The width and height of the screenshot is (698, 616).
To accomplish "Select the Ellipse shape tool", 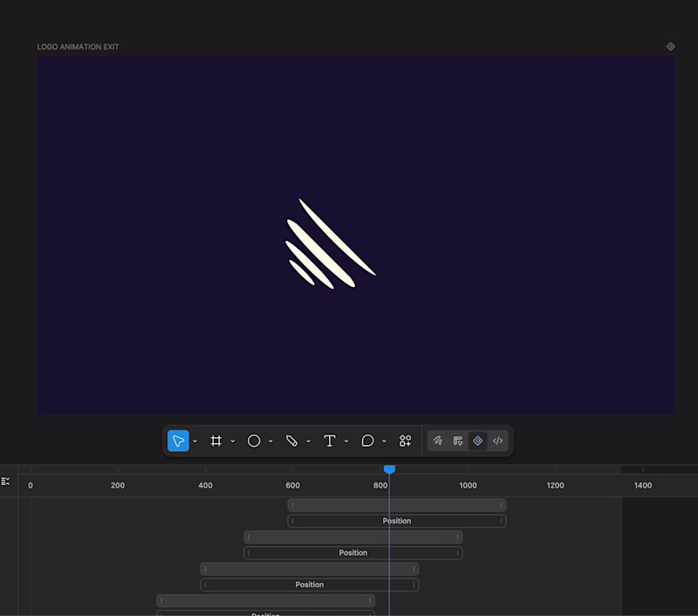I will (254, 441).
